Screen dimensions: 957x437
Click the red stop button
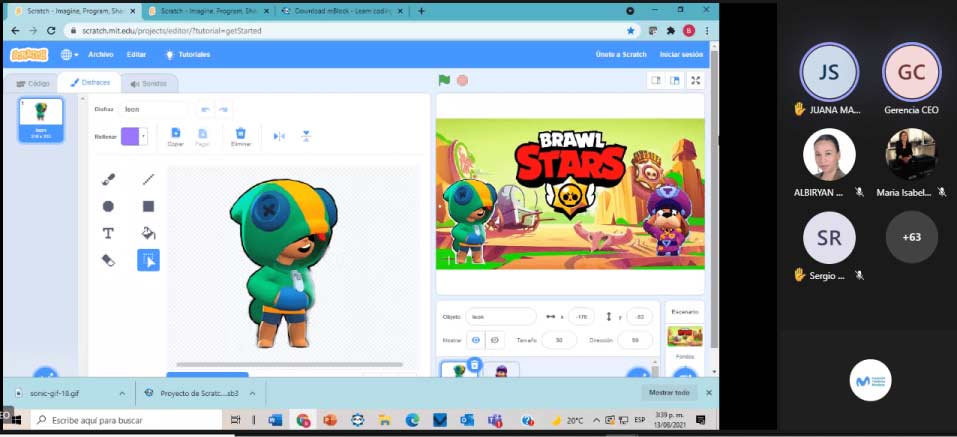pyautogui.click(x=463, y=80)
